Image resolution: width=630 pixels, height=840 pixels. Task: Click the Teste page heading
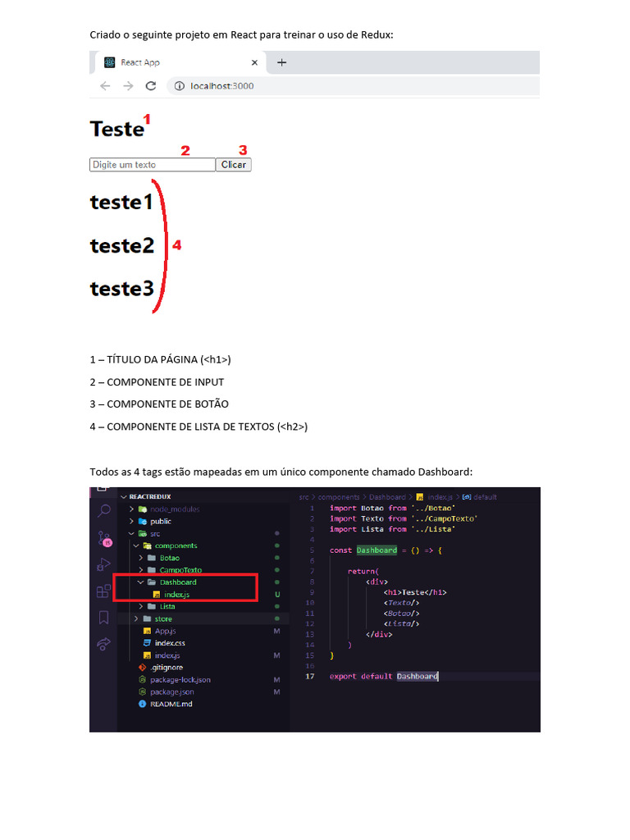coord(116,129)
